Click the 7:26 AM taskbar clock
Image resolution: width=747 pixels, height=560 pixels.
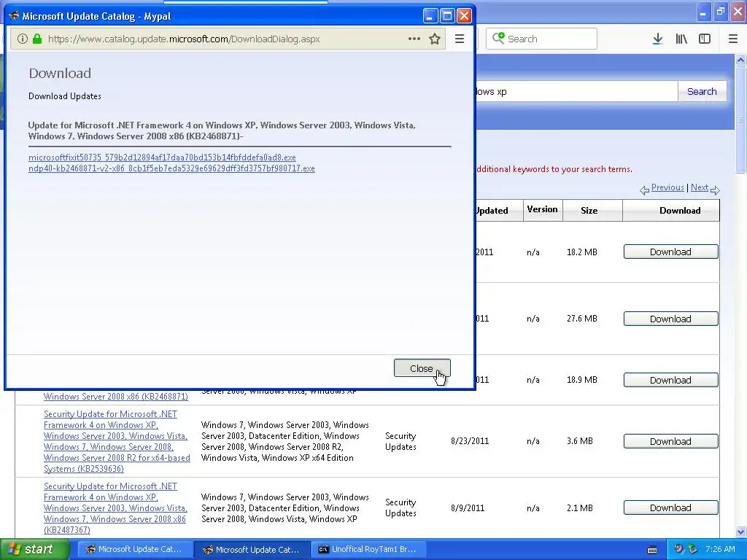point(720,550)
